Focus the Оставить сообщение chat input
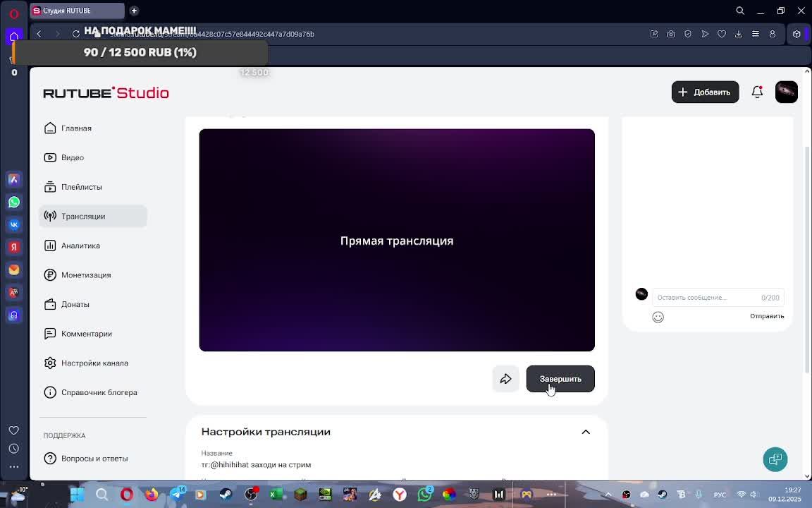 pyautogui.click(x=718, y=298)
